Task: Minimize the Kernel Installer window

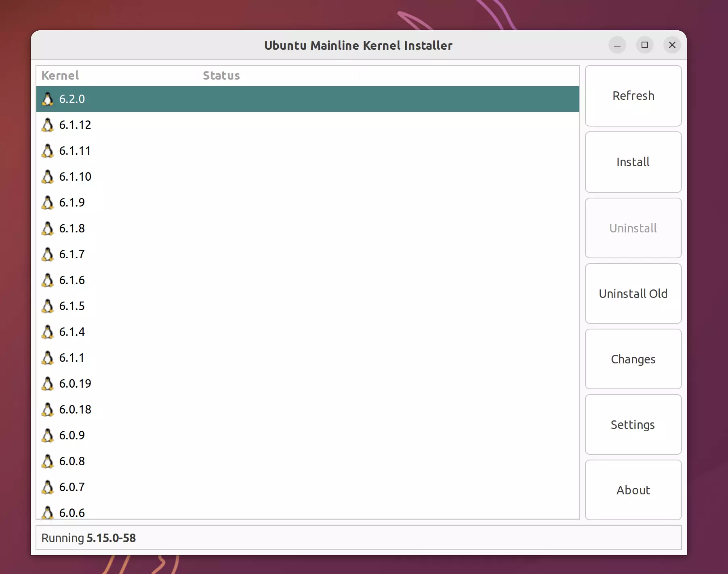Action: pos(617,45)
